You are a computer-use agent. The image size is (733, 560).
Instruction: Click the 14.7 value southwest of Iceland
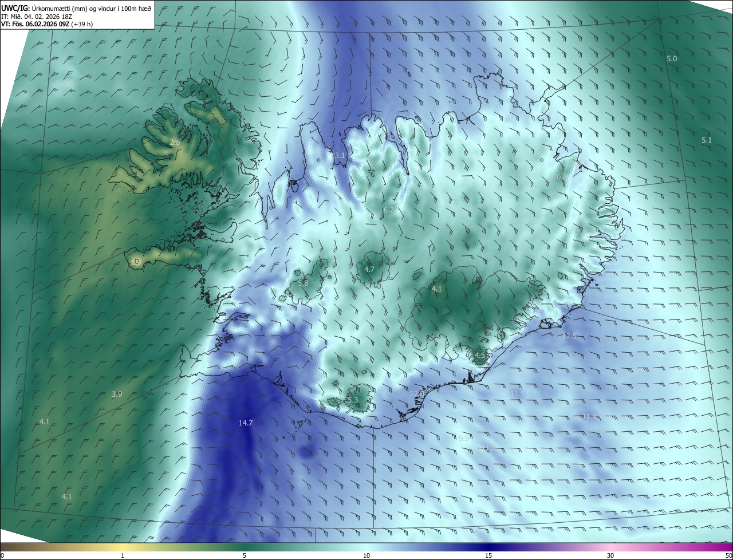point(246,423)
